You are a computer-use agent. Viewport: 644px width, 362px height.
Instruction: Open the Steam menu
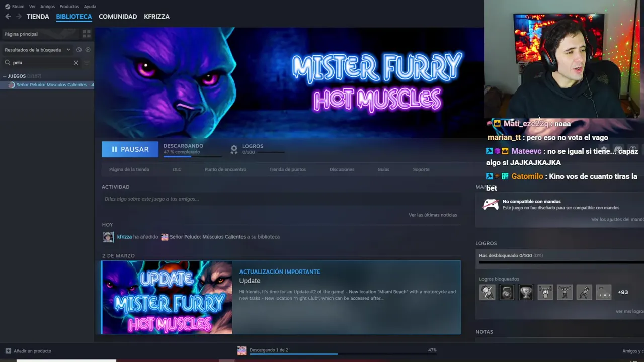pos(18,7)
